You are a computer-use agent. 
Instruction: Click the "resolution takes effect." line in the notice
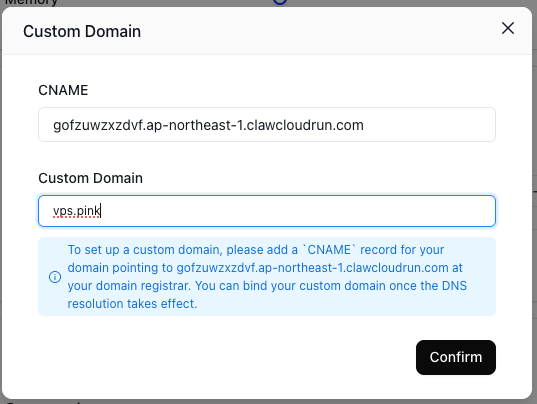tap(132, 304)
